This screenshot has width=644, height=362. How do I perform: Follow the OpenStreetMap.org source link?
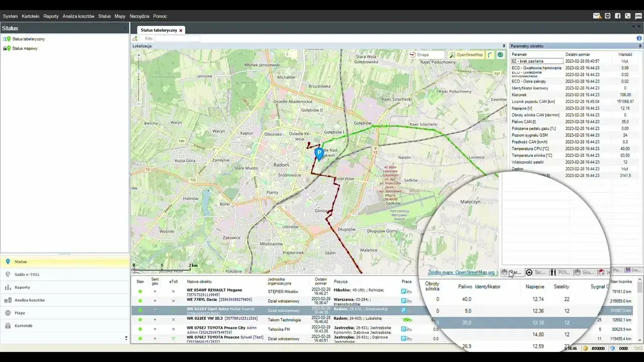click(461, 273)
